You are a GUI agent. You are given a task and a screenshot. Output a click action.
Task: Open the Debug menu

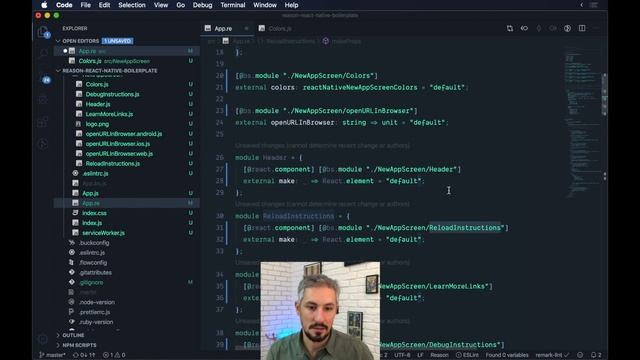202,5
